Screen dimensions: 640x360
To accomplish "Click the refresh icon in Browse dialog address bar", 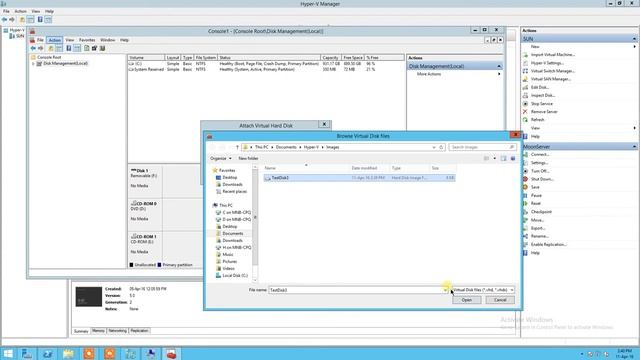I will [x=441, y=147].
